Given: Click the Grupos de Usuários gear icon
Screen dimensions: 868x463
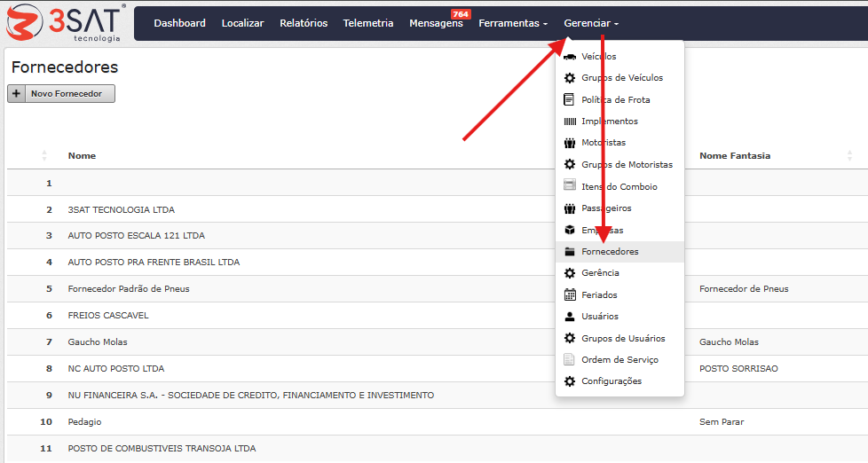Looking at the screenshot, I should (x=570, y=338).
